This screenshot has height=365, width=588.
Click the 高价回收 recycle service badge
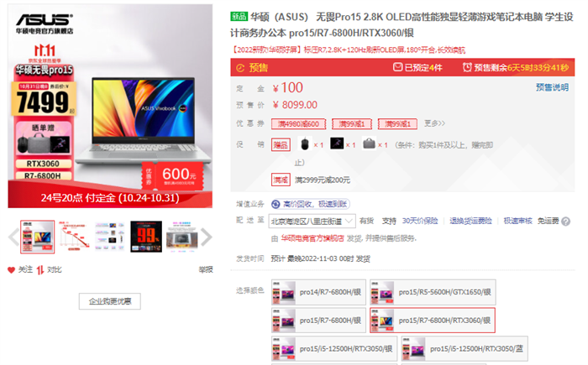[x=310, y=204]
